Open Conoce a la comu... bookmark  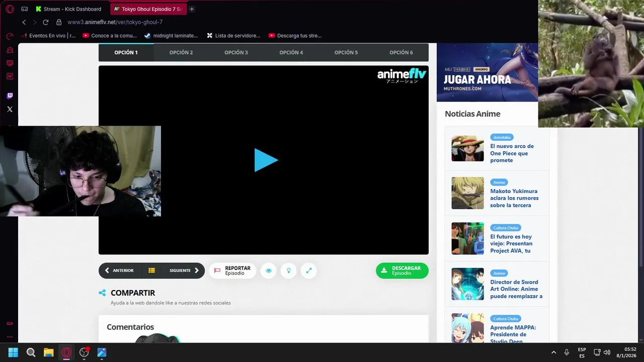click(110, 36)
